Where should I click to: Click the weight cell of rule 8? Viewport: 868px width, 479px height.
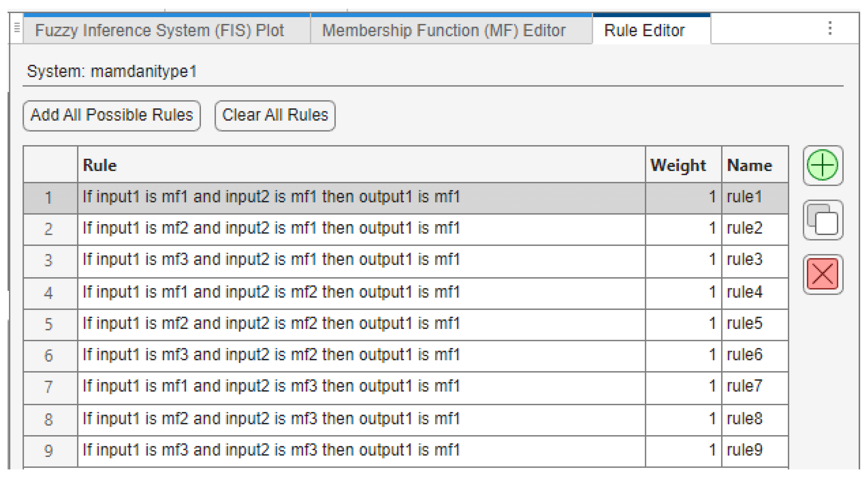(x=683, y=419)
